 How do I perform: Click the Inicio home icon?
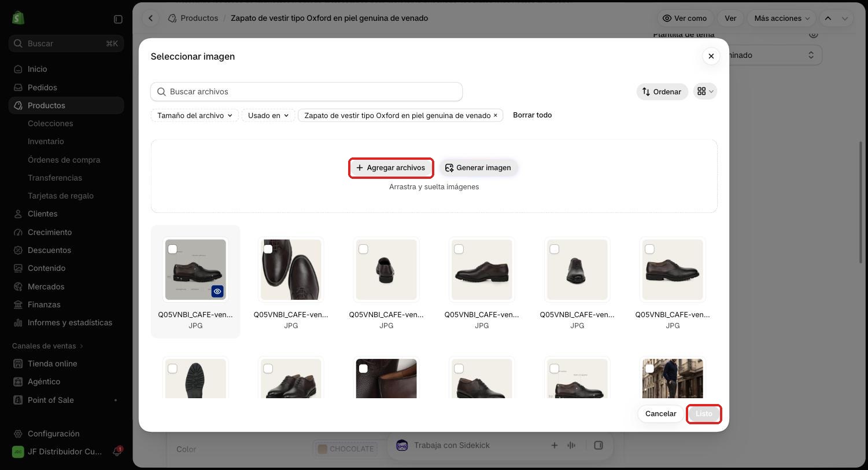pyautogui.click(x=18, y=69)
